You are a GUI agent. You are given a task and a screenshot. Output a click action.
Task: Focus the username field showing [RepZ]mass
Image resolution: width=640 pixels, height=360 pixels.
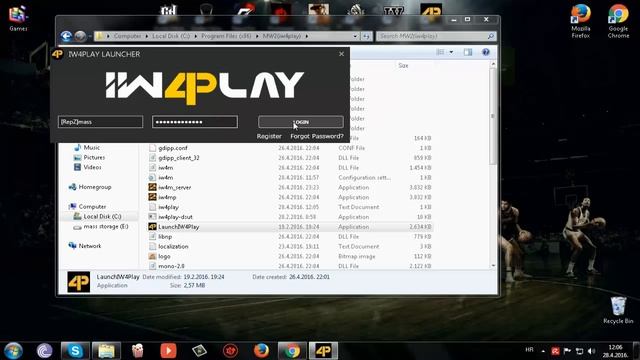click(100, 122)
